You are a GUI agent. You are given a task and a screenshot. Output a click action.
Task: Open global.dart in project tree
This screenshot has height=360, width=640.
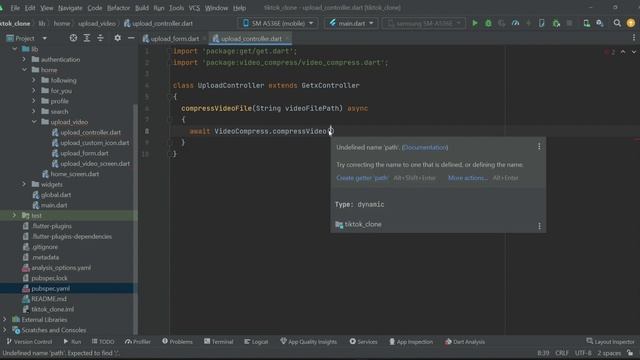click(56, 195)
